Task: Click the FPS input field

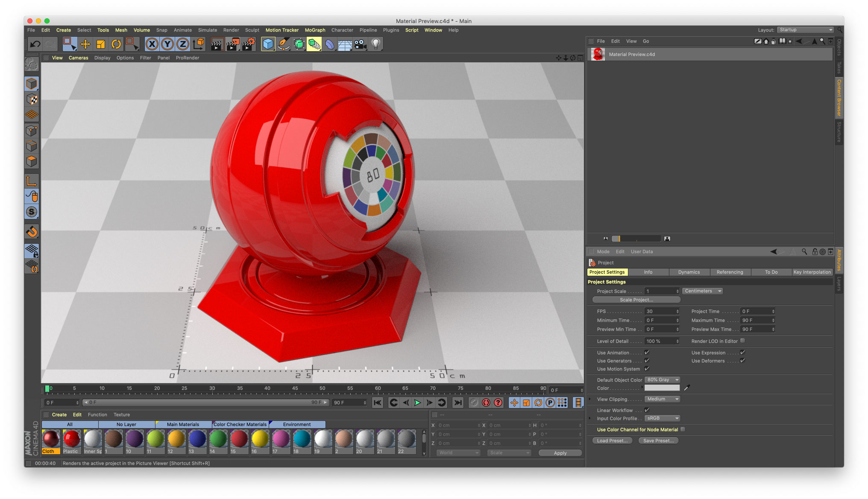Action: tap(662, 312)
